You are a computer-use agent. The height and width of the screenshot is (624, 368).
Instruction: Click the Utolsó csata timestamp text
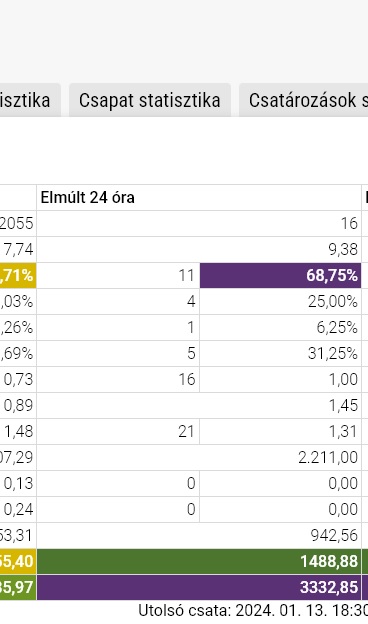(x=253, y=610)
